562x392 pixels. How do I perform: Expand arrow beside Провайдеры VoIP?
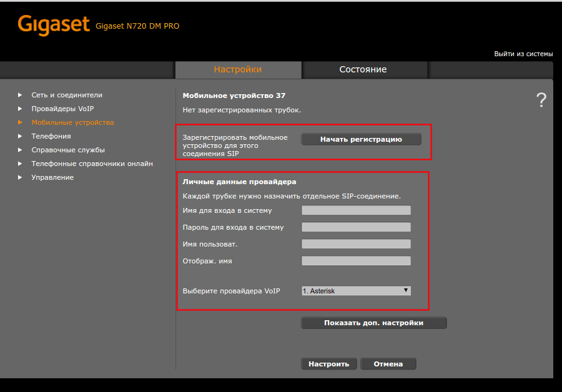coord(20,109)
